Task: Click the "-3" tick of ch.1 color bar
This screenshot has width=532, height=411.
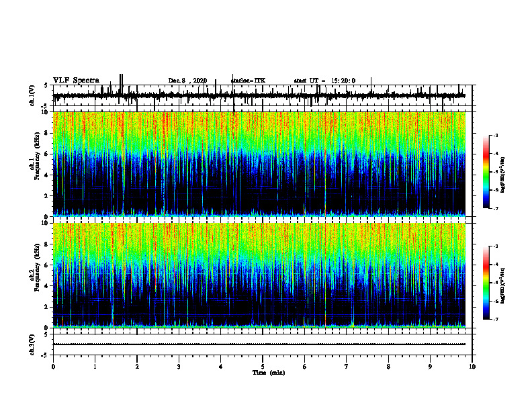Action: point(495,136)
